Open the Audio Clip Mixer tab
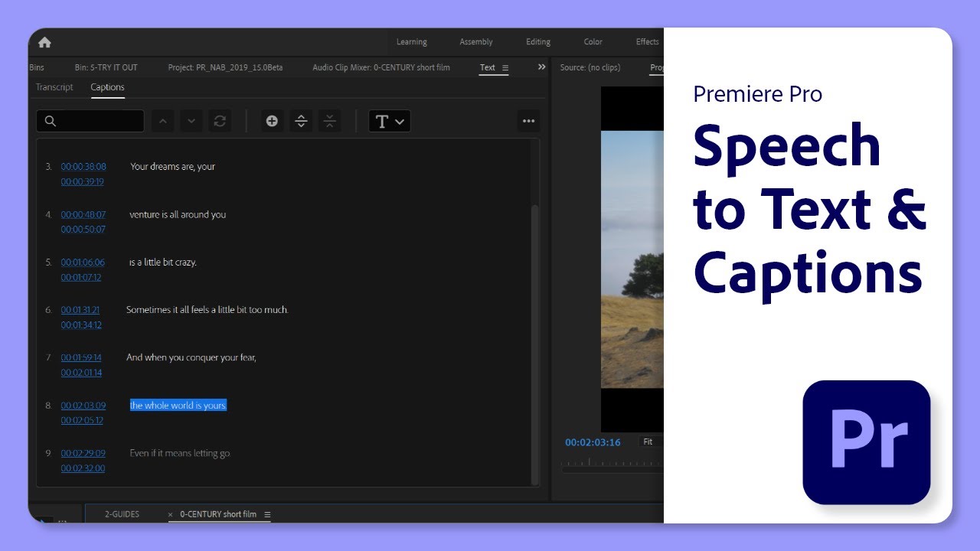The height and width of the screenshot is (551, 980). pyautogui.click(x=381, y=67)
